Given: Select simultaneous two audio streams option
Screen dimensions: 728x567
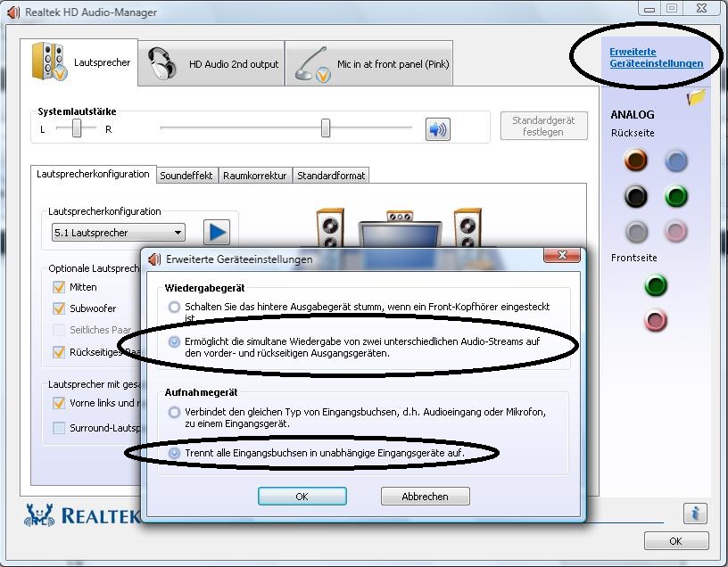Looking at the screenshot, I should click(174, 342).
